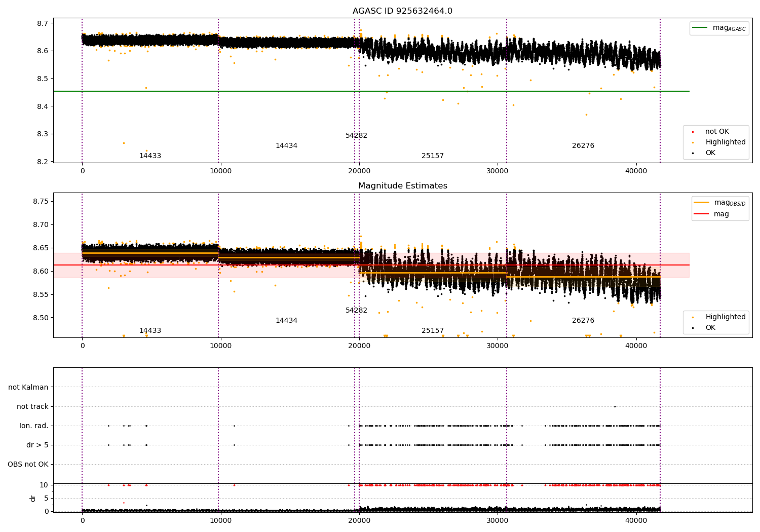
Task: Click obsid label 25157 in the top plot
Action: (433, 156)
